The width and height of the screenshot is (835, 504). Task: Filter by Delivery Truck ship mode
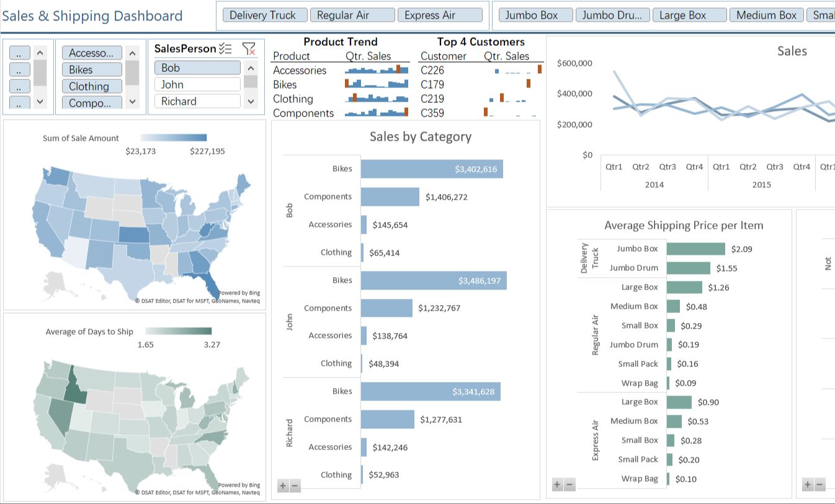tap(265, 15)
